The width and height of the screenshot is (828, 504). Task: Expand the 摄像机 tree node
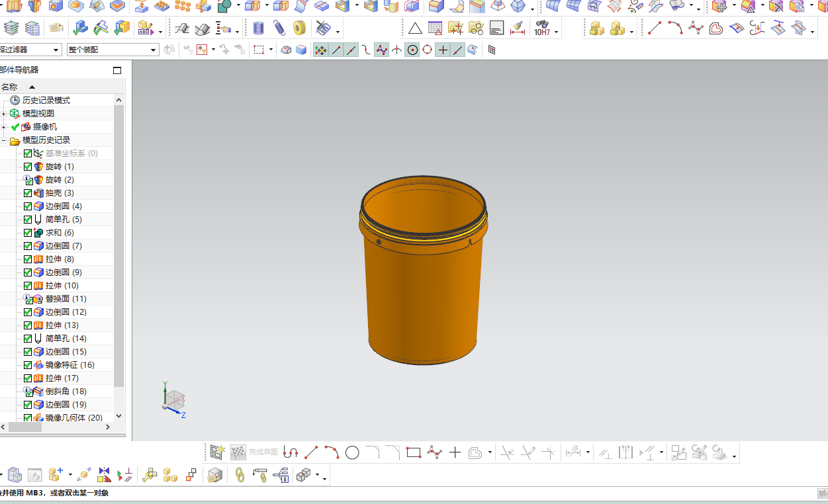(x=4, y=127)
